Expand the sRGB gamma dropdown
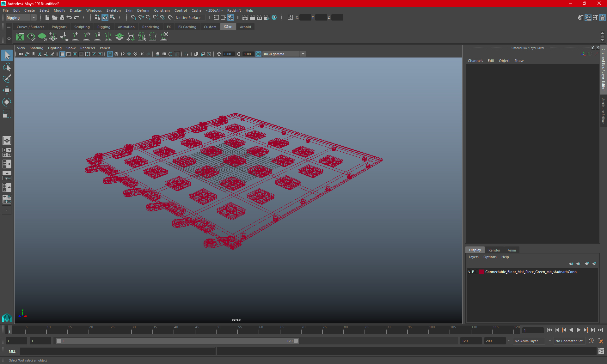 [x=303, y=54]
